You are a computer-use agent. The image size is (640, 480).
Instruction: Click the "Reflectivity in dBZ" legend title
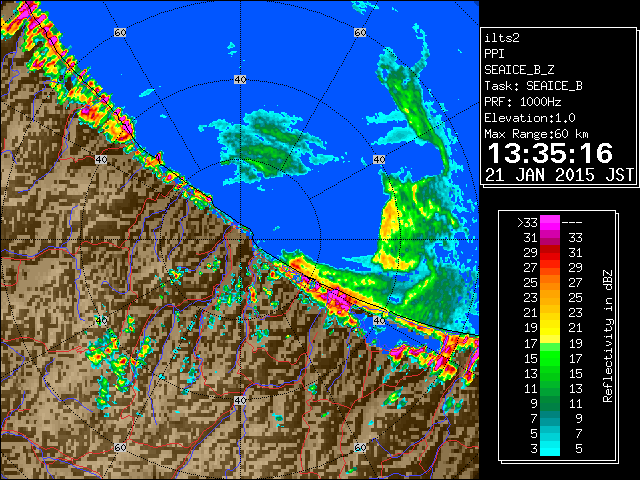coord(608,336)
